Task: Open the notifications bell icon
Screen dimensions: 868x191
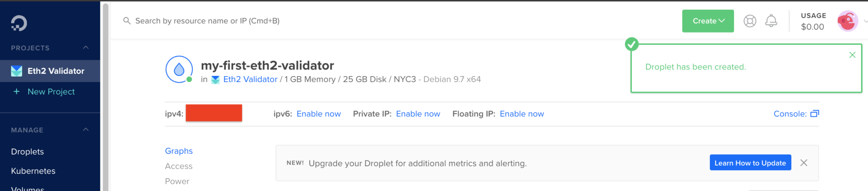Action: coord(771,21)
